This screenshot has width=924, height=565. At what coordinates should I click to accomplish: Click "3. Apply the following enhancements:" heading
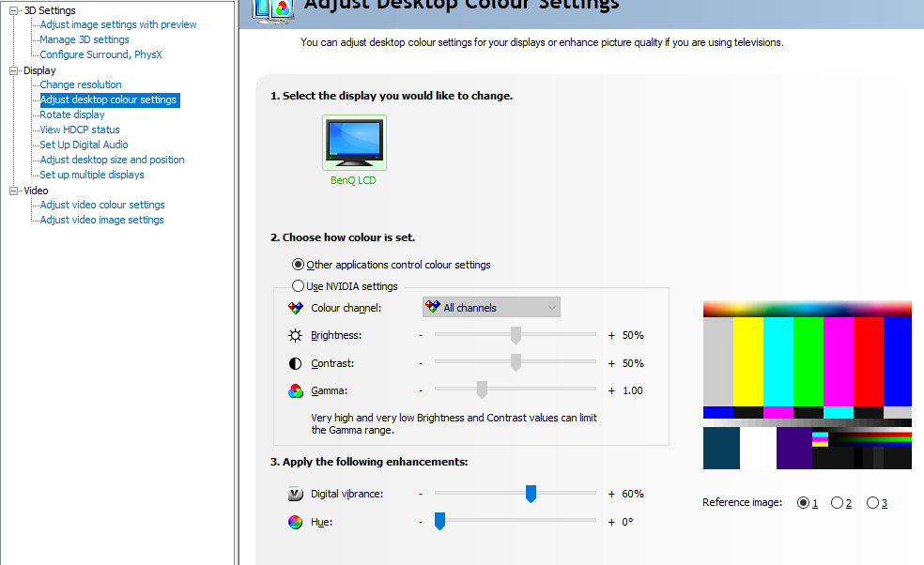pos(369,462)
